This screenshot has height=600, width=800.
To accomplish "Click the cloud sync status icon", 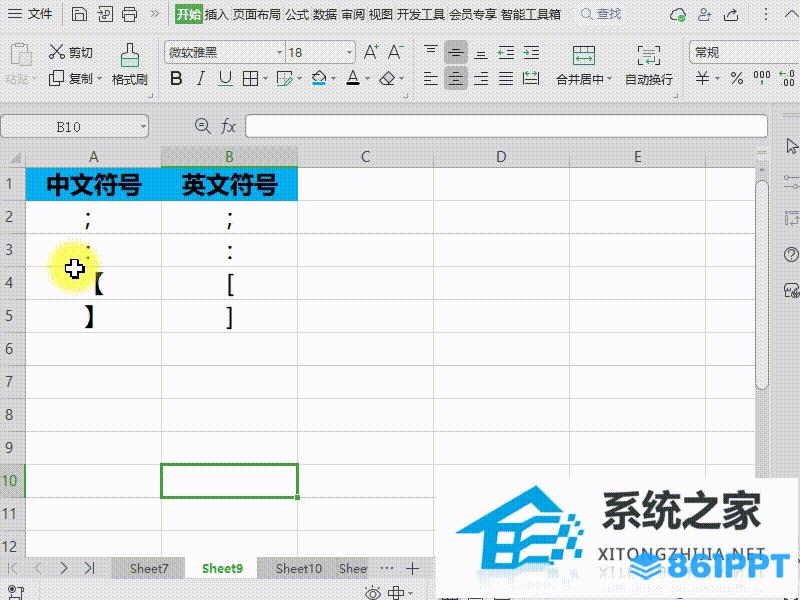I will pyautogui.click(x=678, y=15).
